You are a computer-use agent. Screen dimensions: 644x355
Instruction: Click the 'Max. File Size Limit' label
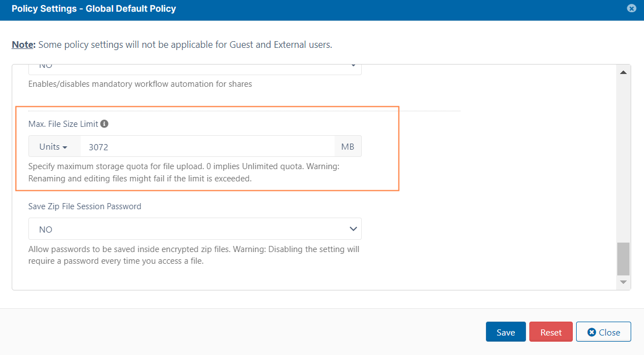click(63, 124)
